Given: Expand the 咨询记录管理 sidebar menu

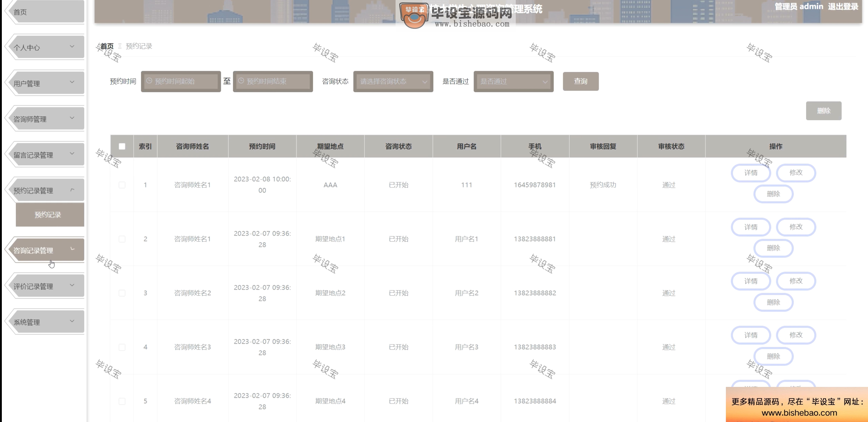Looking at the screenshot, I should 45,250.
